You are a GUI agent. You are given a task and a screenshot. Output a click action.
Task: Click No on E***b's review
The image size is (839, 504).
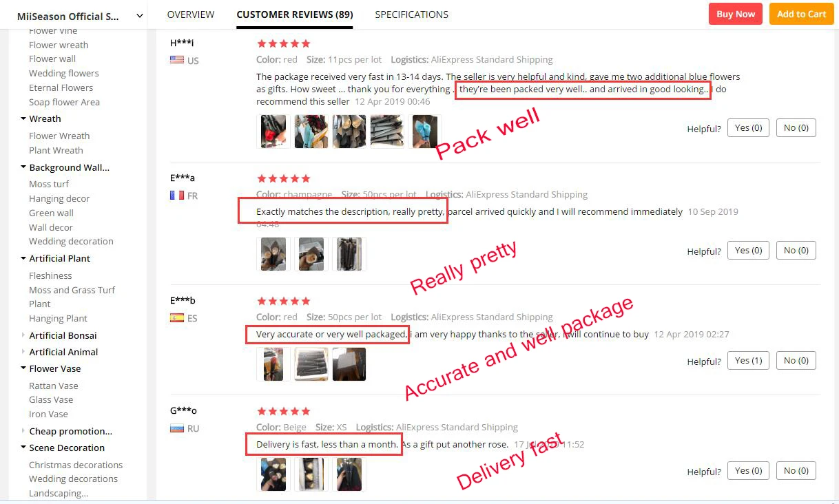[x=796, y=361]
